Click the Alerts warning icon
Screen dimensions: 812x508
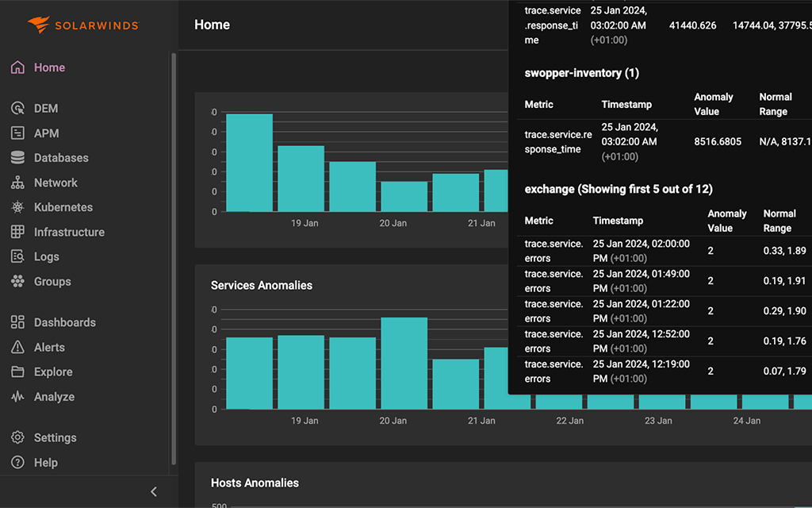pyautogui.click(x=18, y=347)
